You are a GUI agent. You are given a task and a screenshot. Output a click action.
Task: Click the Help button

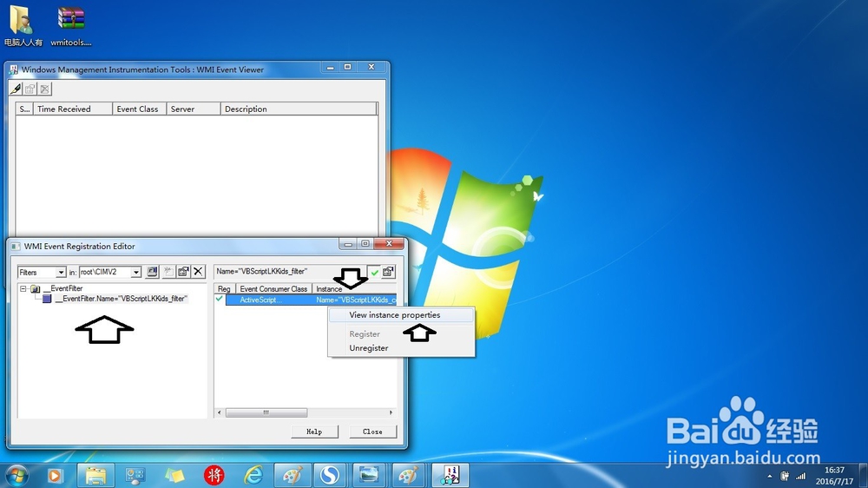point(314,432)
